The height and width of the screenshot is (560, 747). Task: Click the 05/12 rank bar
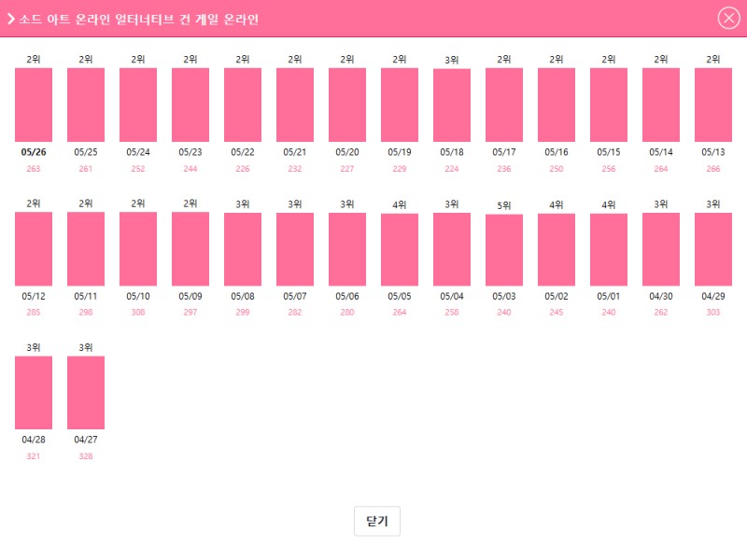pyautogui.click(x=34, y=249)
